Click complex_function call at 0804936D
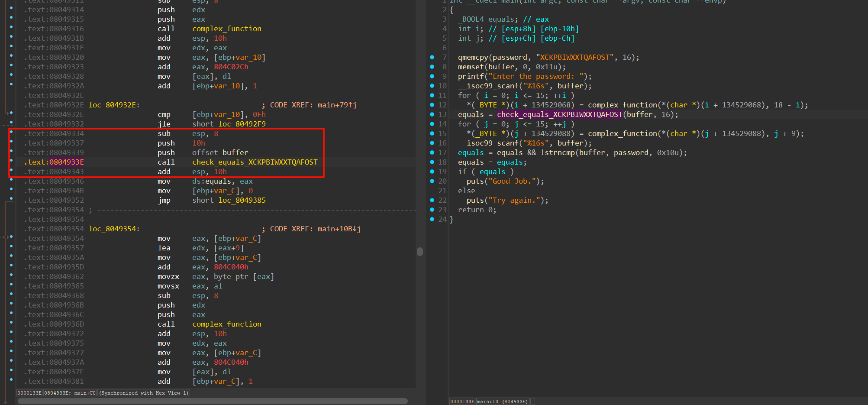 pos(227,324)
